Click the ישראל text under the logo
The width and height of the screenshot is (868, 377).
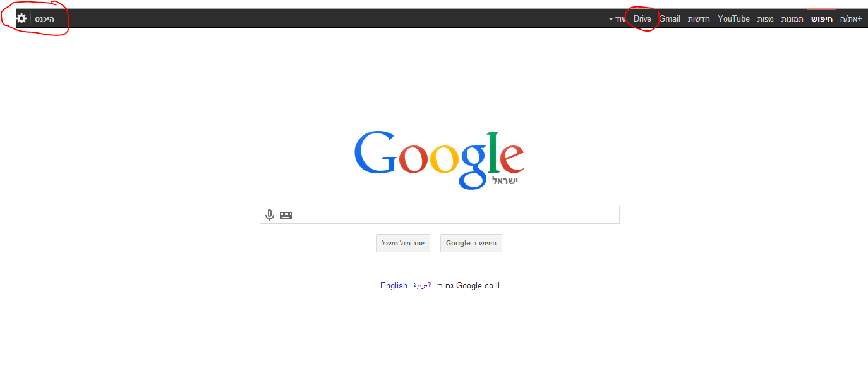pos(505,181)
